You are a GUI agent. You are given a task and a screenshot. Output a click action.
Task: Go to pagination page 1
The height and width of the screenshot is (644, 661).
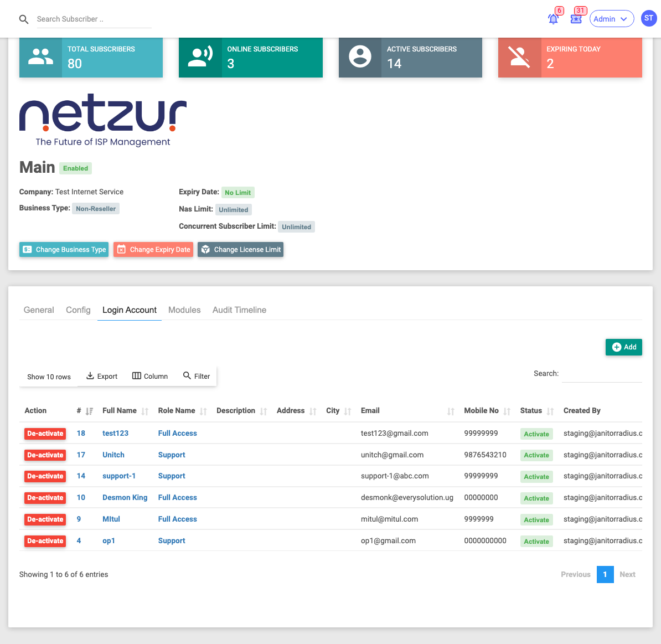(605, 574)
